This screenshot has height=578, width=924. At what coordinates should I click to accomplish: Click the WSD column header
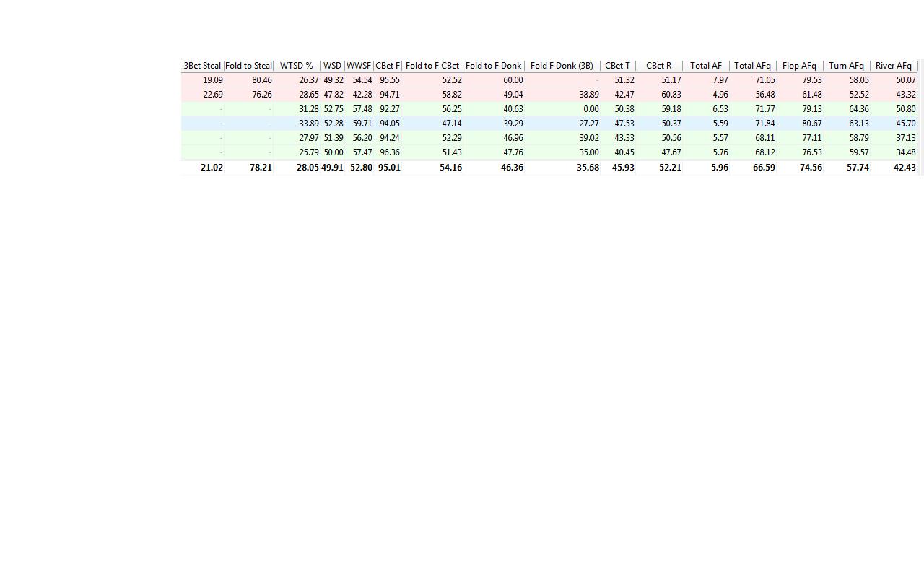point(332,66)
